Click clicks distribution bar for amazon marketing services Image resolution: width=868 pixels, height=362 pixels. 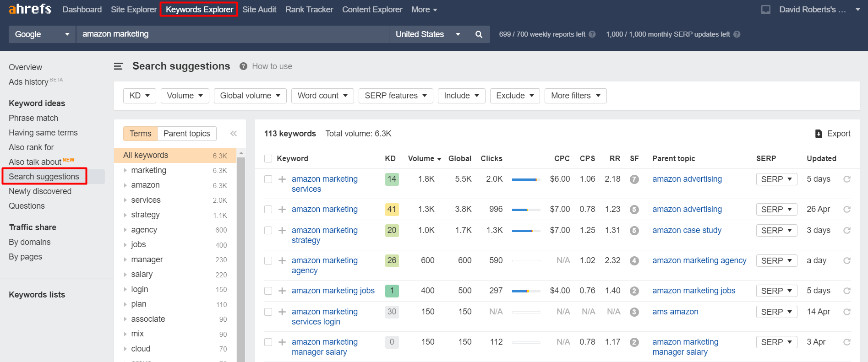pyautogui.click(x=526, y=180)
